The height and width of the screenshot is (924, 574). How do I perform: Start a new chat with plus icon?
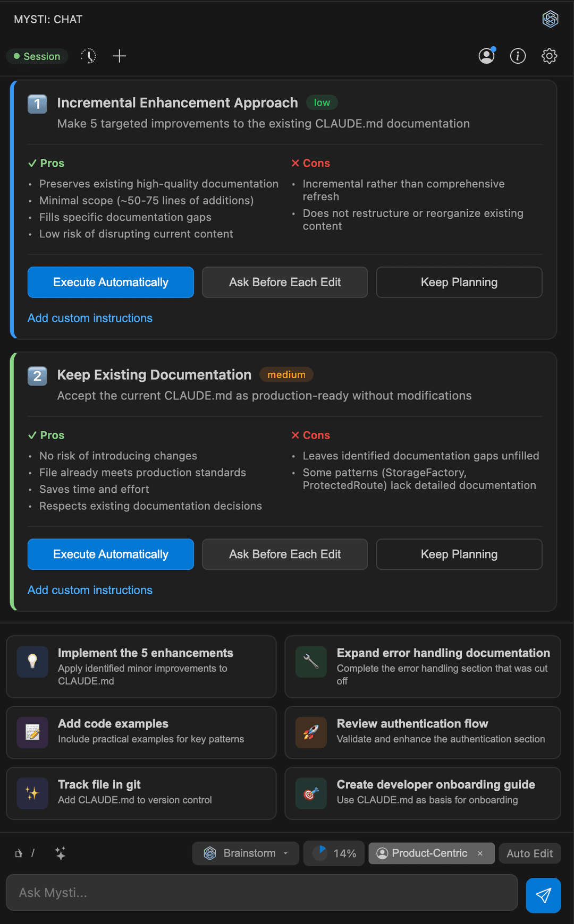point(120,56)
